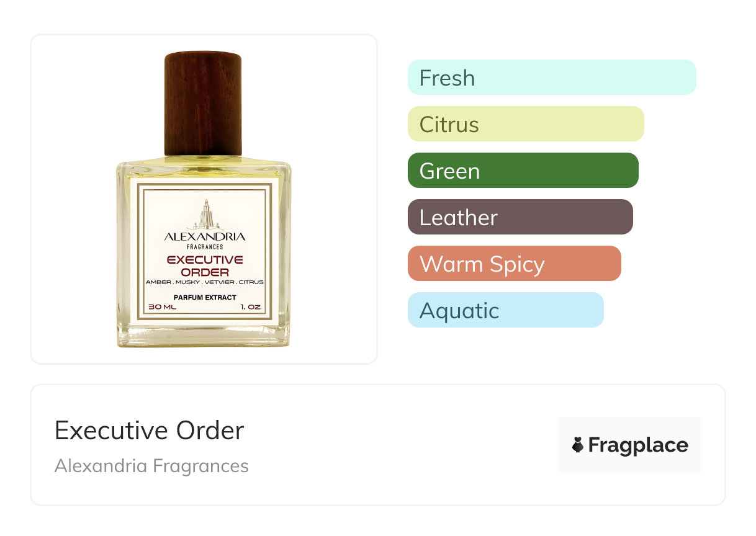Screen dimensions: 756x536
Task: Click the Executive Order title text
Action: [150, 431]
